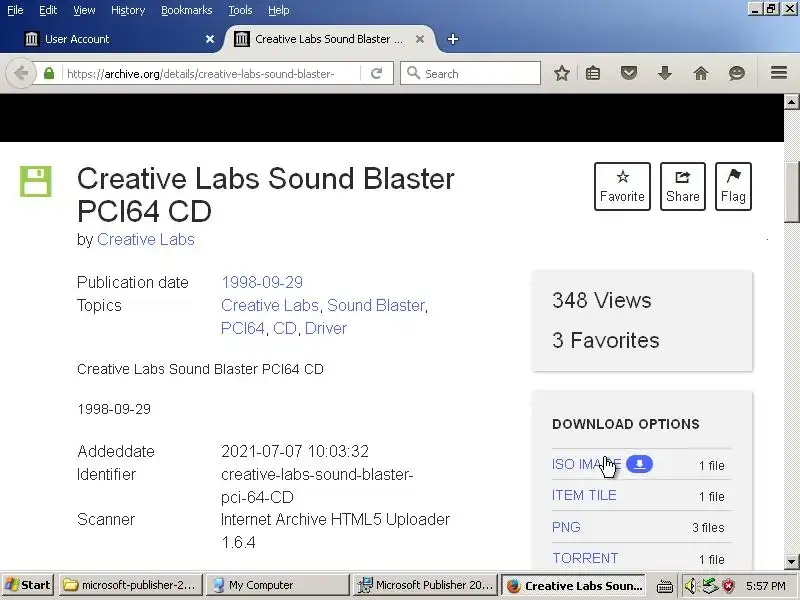This screenshot has width=800, height=600.
Task: Open Firefox hamburger menu
Action: (x=779, y=73)
